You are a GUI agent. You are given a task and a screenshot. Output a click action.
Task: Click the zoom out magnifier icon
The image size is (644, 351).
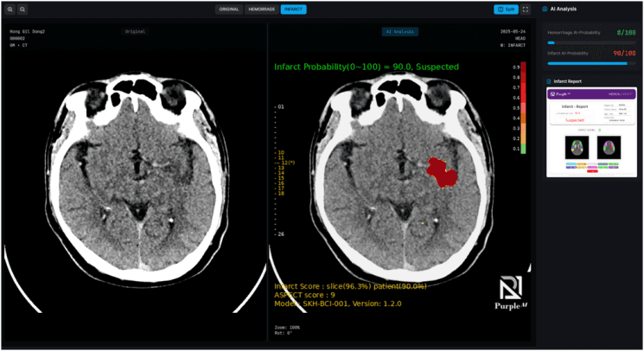[x=22, y=10]
